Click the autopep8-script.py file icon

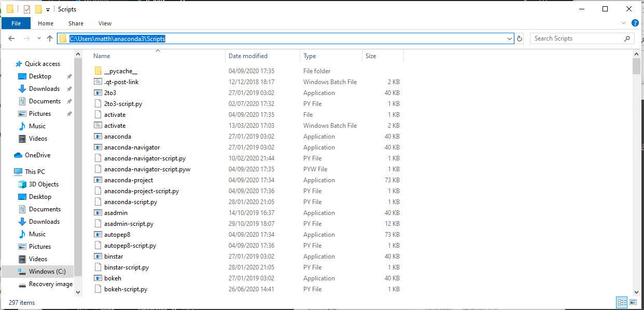coord(99,246)
